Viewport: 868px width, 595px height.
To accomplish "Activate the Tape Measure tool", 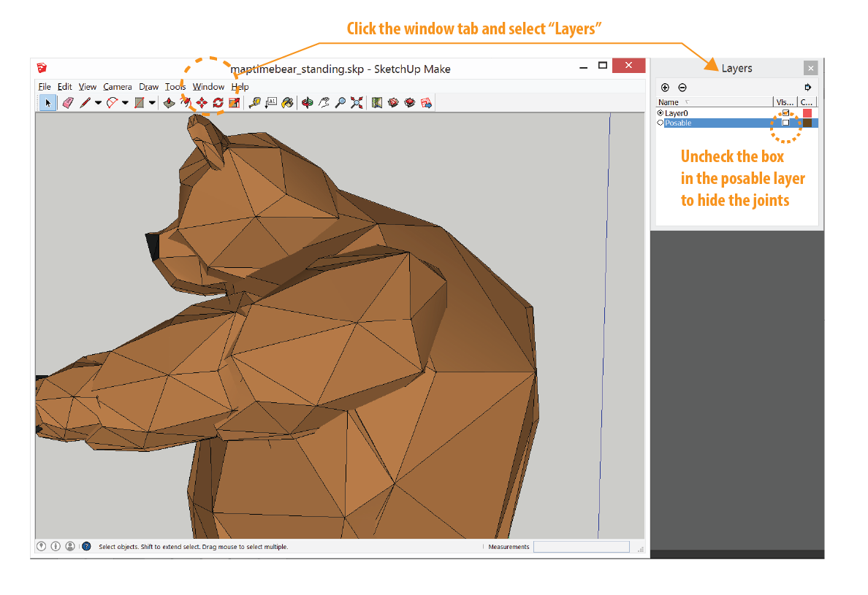I will (x=255, y=103).
